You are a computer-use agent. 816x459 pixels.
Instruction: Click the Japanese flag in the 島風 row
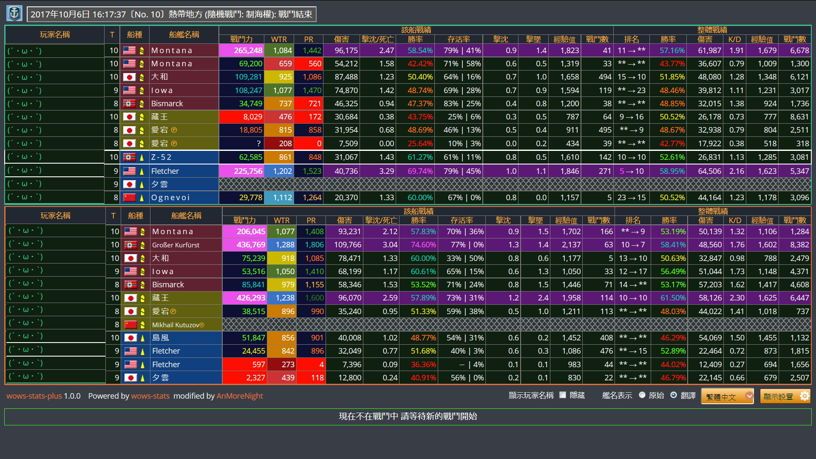[130, 338]
